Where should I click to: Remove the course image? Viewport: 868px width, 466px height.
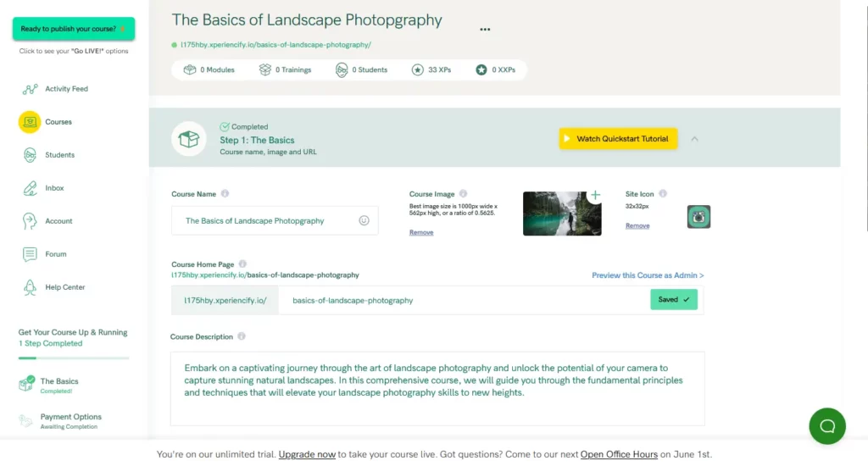pyautogui.click(x=421, y=232)
